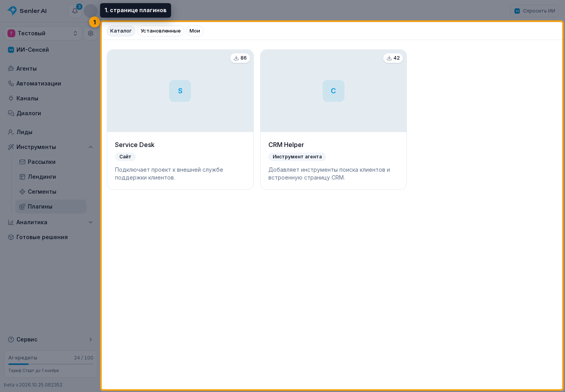Click the Service Desk description text

point(169,174)
